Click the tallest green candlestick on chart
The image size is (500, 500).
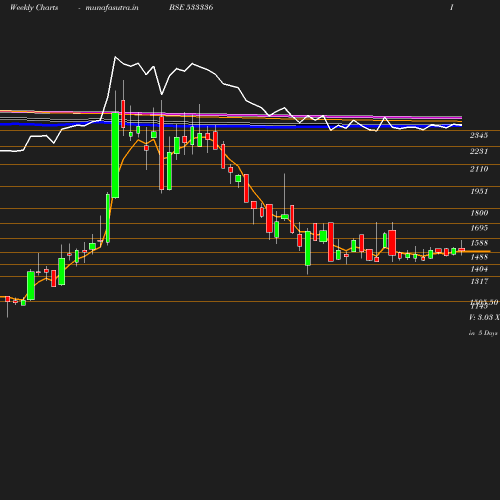(115, 155)
